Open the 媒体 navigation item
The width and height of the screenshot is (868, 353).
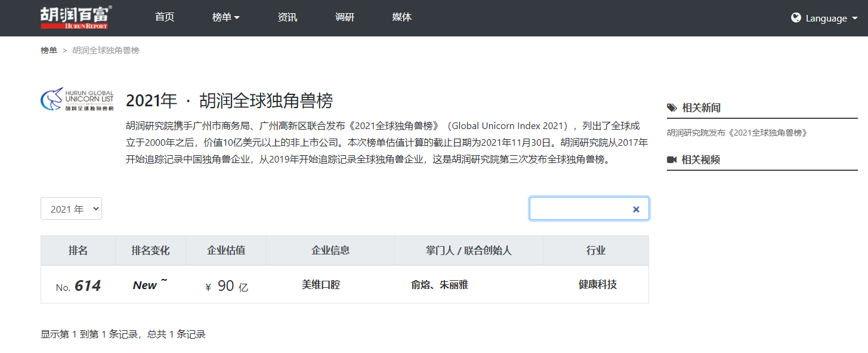point(402,17)
